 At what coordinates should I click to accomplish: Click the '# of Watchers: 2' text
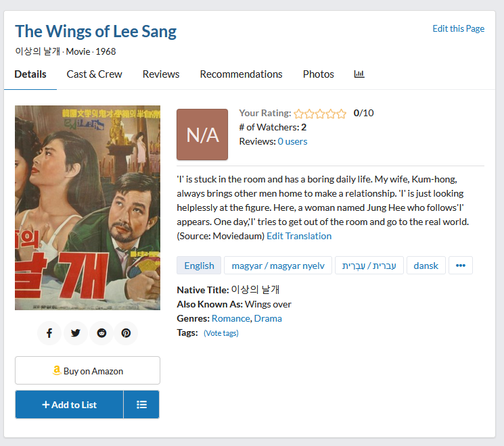pos(273,127)
